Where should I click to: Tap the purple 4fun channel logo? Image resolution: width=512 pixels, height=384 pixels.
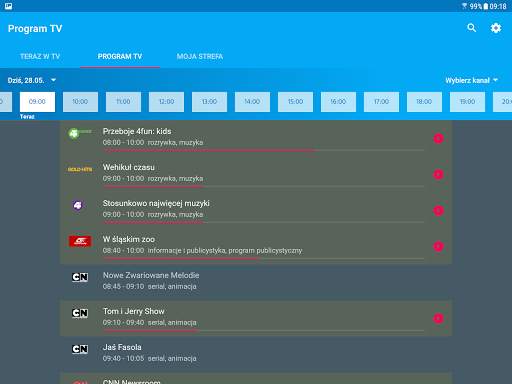pyautogui.click(x=78, y=205)
